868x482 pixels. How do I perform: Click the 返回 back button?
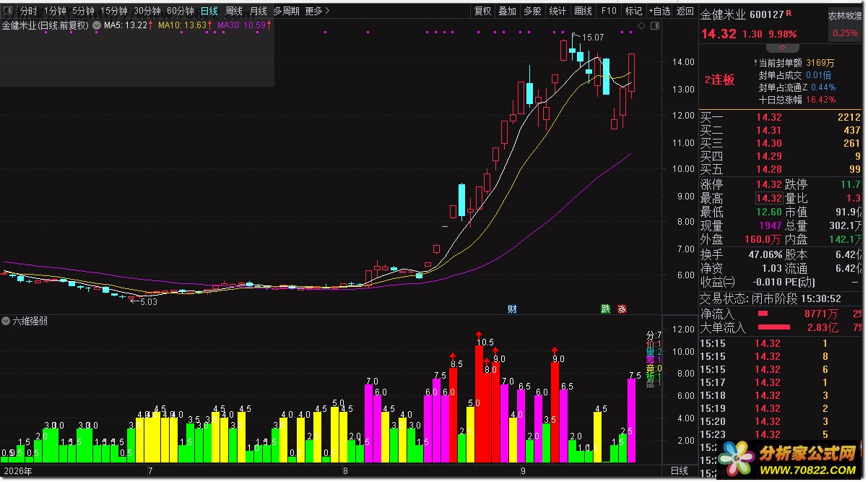(684, 11)
